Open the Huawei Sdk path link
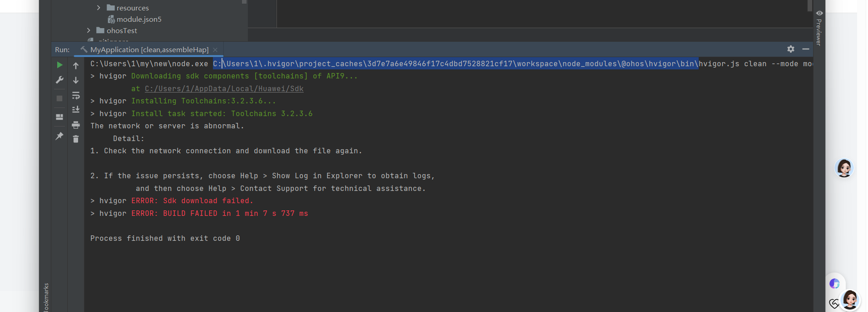This screenshot has width=868, height=312. coord(224,89)
